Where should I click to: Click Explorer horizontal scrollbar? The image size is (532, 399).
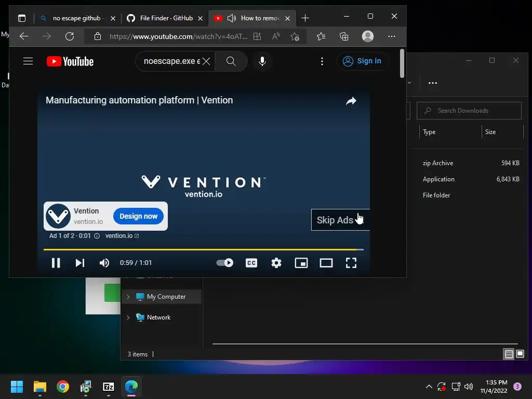pos(365,344)
